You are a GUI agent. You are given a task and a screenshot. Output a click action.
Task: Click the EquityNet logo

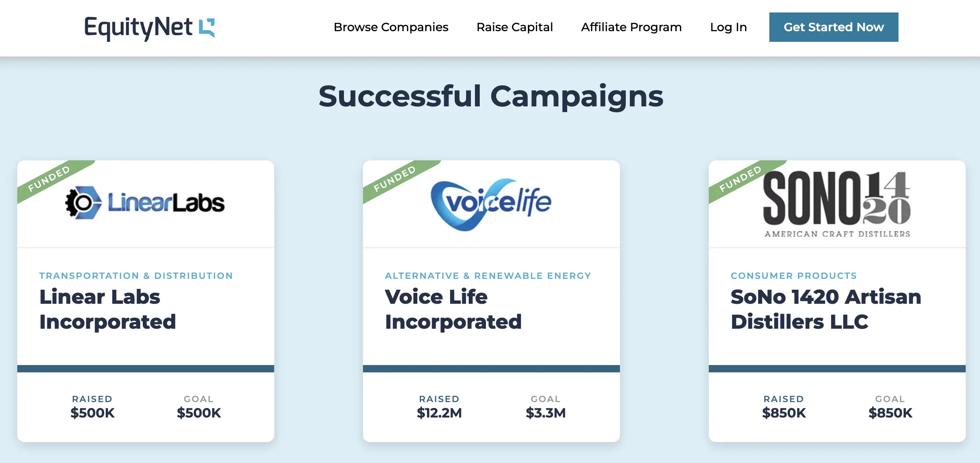[x=149, y=28]
